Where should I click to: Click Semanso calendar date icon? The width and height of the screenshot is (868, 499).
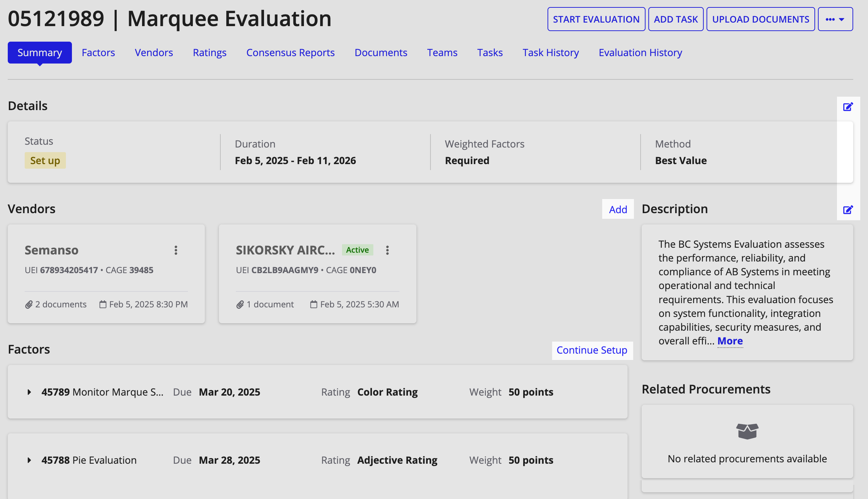click(x=103, y=304)
